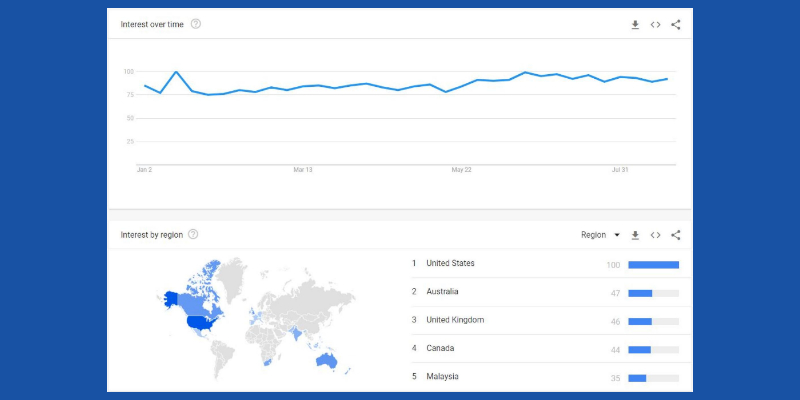
Task: Download the Interest by region data
Action: pos(635,235)
